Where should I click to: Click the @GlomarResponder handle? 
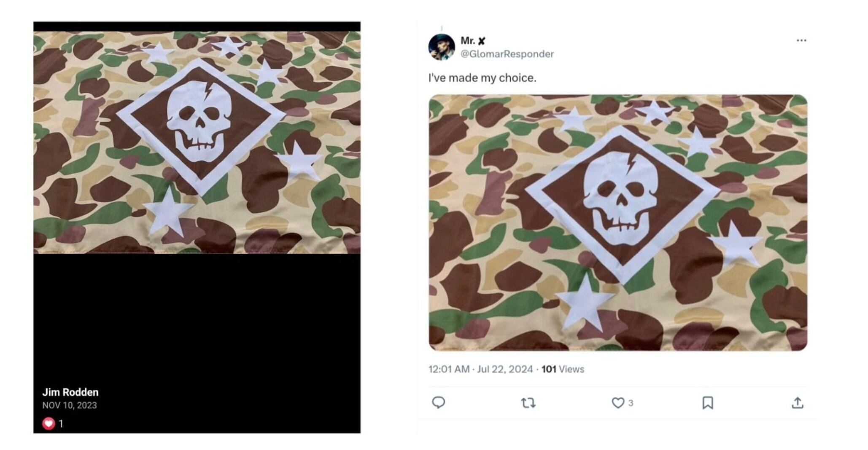tap(507, 54)
